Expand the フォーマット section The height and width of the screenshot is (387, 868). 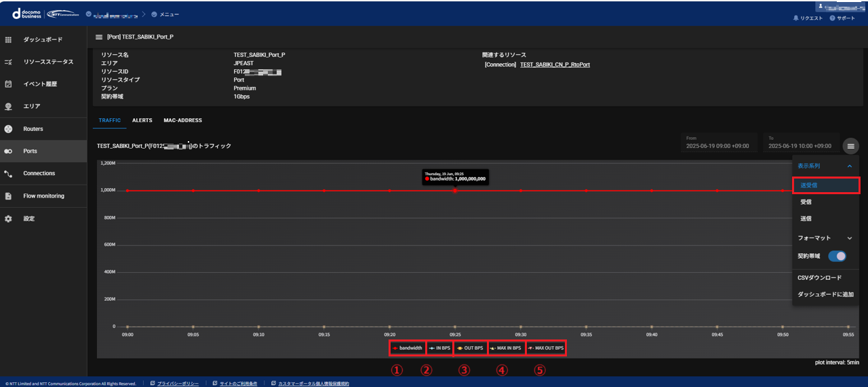pos(849,238)
